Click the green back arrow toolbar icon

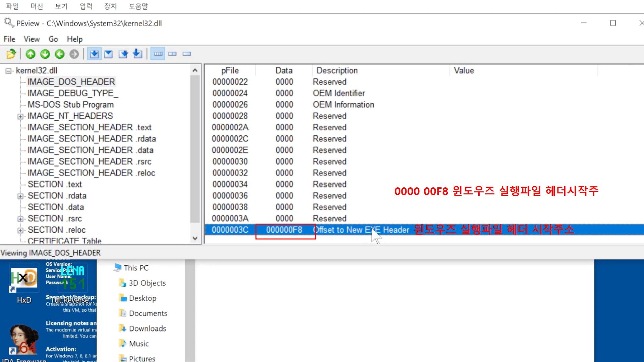coord(60,54)
